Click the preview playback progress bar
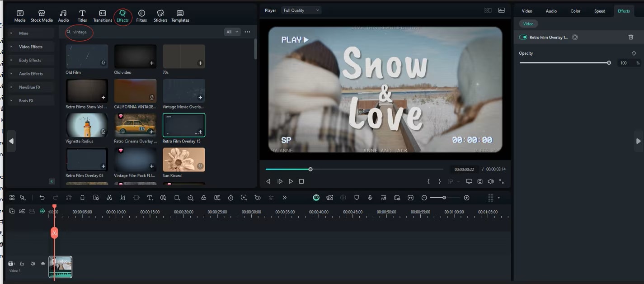Viewport: 644px width, 284px height. pos(354,169)
